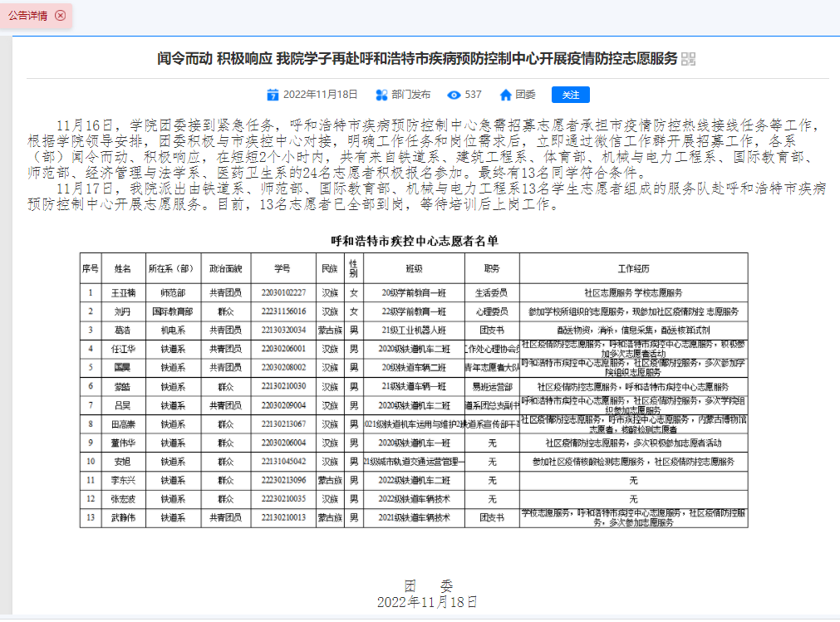Click student number 22030209004
The width and height of the screenshot is (840, 622).
click(283, 406)
